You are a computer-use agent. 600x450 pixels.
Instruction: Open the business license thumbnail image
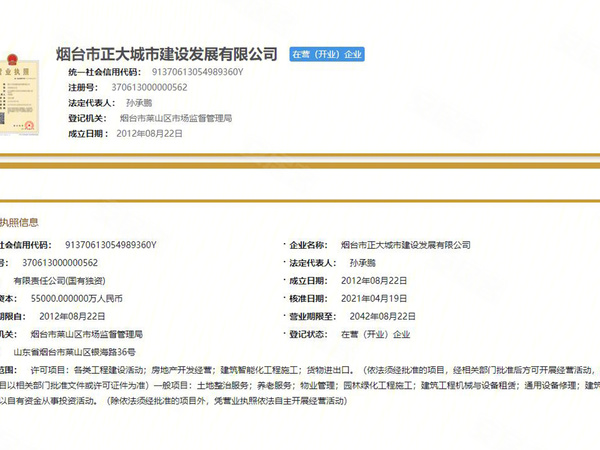click(19, 95)
